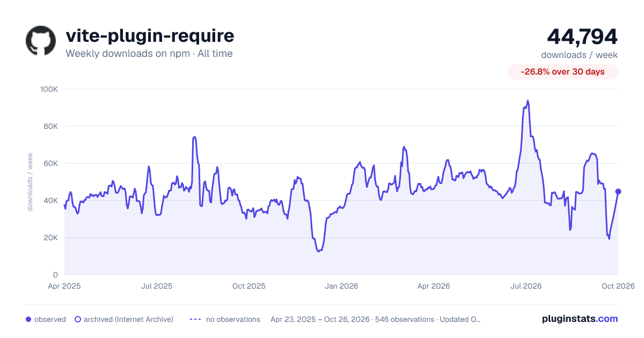This screenshot has height=338, width=644.
Task: Click the filled 'observed' legend dot
Action: (x=28, y=319)
